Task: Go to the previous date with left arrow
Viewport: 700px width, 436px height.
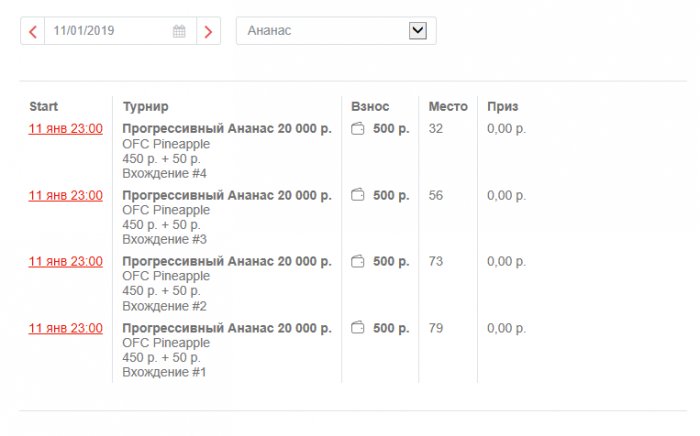Action: [33, 31]
